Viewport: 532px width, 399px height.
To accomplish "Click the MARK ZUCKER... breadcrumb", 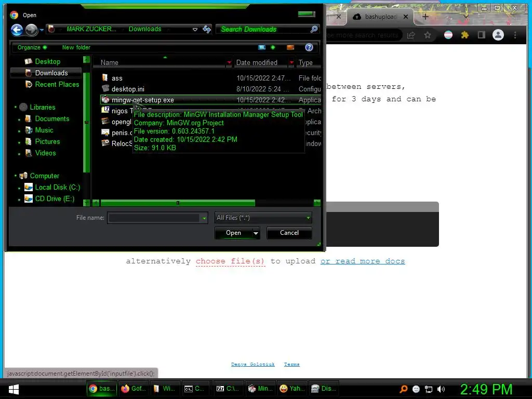I will 91,29.
